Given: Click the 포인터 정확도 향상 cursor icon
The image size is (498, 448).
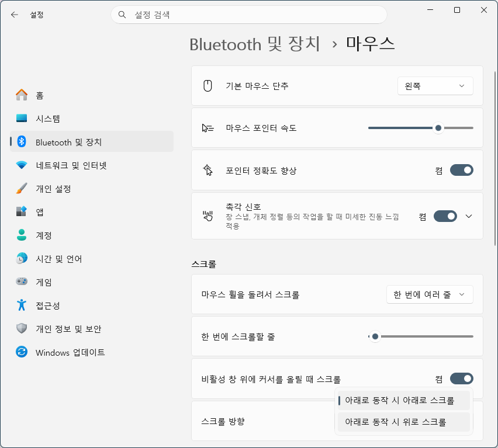Looking at the screenshot, I should point(207,170).
